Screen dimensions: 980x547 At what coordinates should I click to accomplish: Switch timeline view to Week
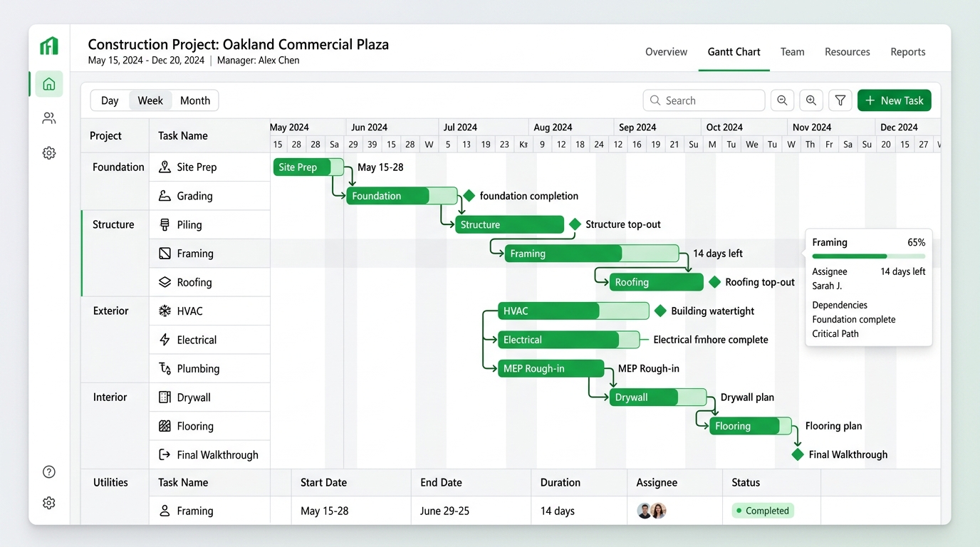[x=150, y=100]
